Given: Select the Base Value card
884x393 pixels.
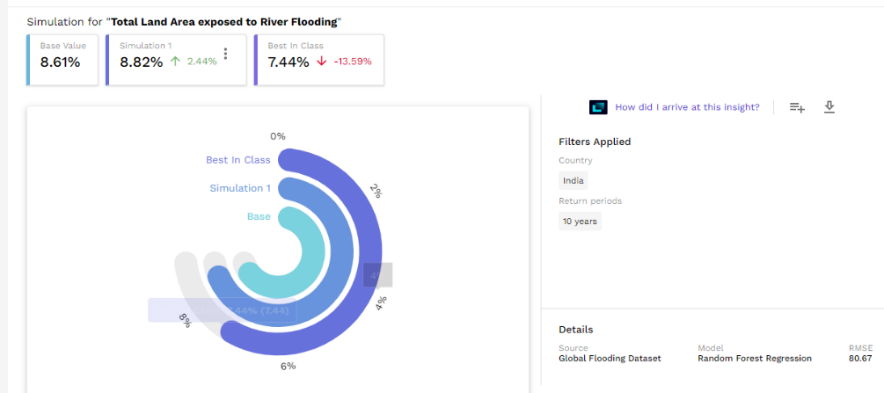Looking at the screenshot, I should [62, 60].
